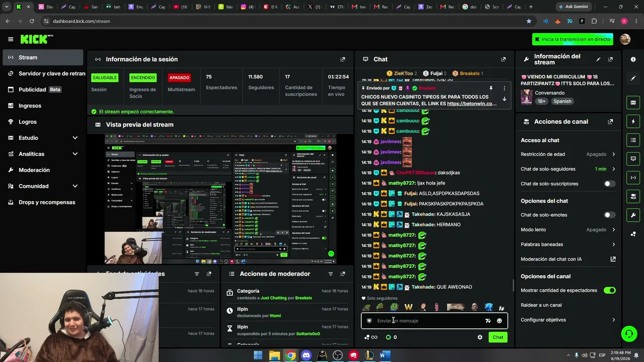Viewport: 644px width, 362px height.
Task: Go to Publicidad in the sidebar
Action: point(43,89)
